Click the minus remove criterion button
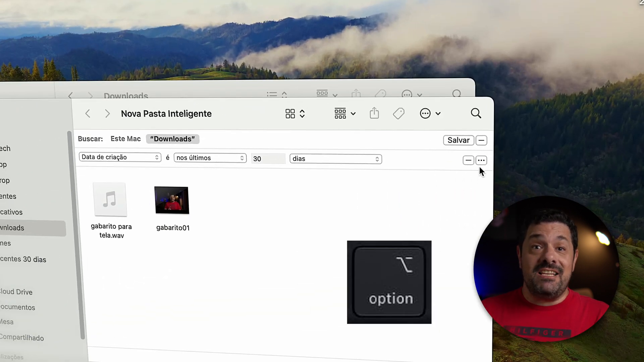The height and width of the screenshot is (362, 644). coord(468,160)
